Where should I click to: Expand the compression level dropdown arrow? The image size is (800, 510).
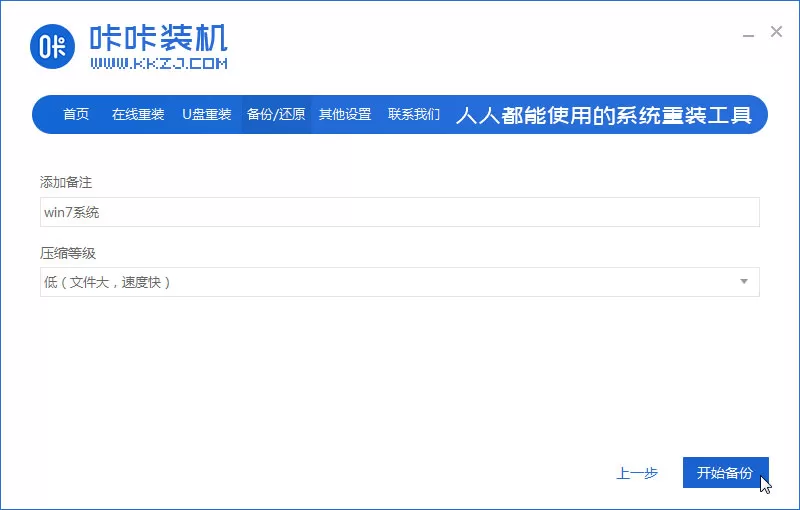744,282
